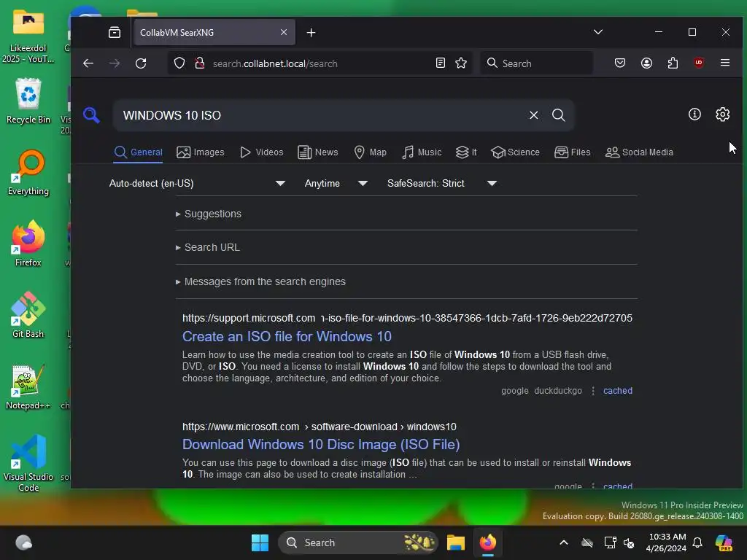
Task: Open the SearXNG about info icon
Action: coord(694,114)
